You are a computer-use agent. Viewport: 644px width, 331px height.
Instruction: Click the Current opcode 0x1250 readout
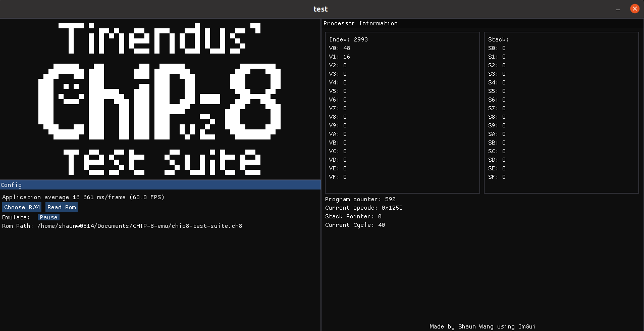coord(363,208)
